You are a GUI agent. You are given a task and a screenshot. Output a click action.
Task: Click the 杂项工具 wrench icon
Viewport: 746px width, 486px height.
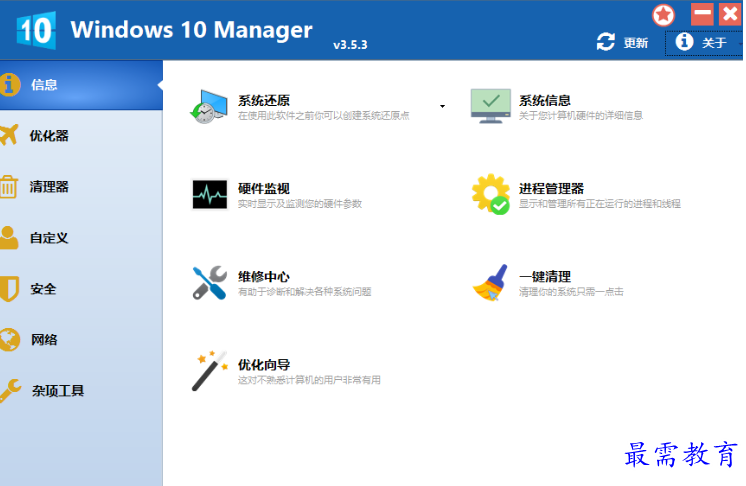(x=10, y=391)
